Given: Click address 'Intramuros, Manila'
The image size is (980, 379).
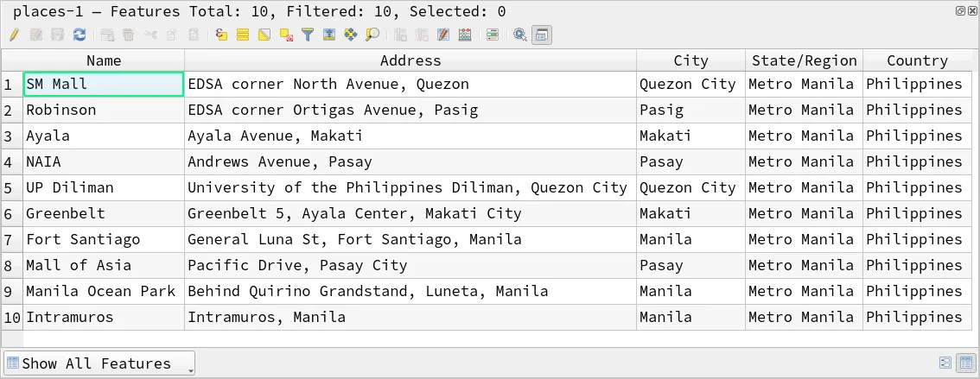Looking at the screenshot, I should (410, 317).
